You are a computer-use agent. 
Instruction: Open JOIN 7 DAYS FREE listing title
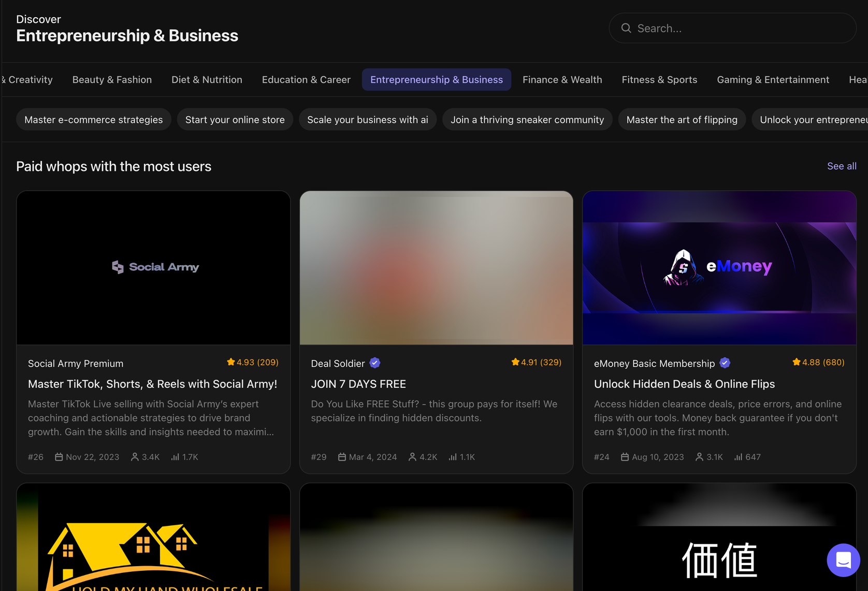click(x=358, y=384)
